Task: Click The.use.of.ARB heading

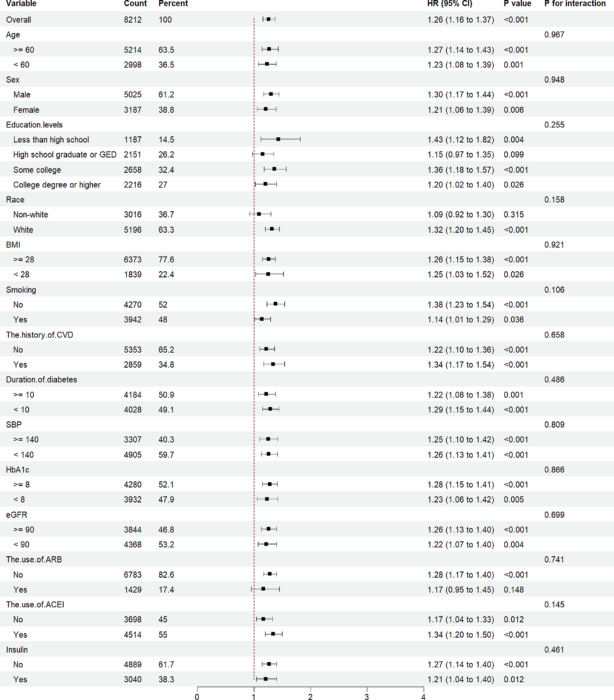Action: pyautogui.click(x=34, y=560)
